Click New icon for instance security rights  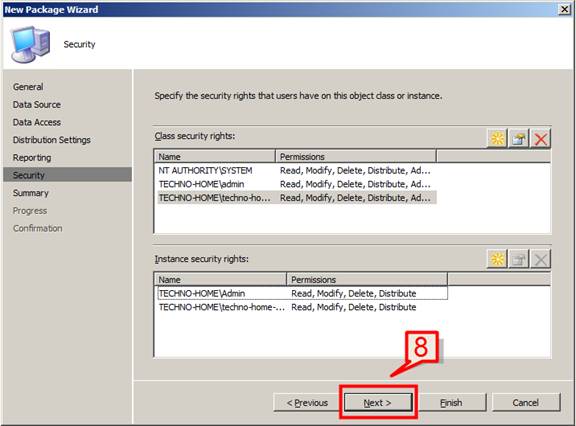point(497,259)
